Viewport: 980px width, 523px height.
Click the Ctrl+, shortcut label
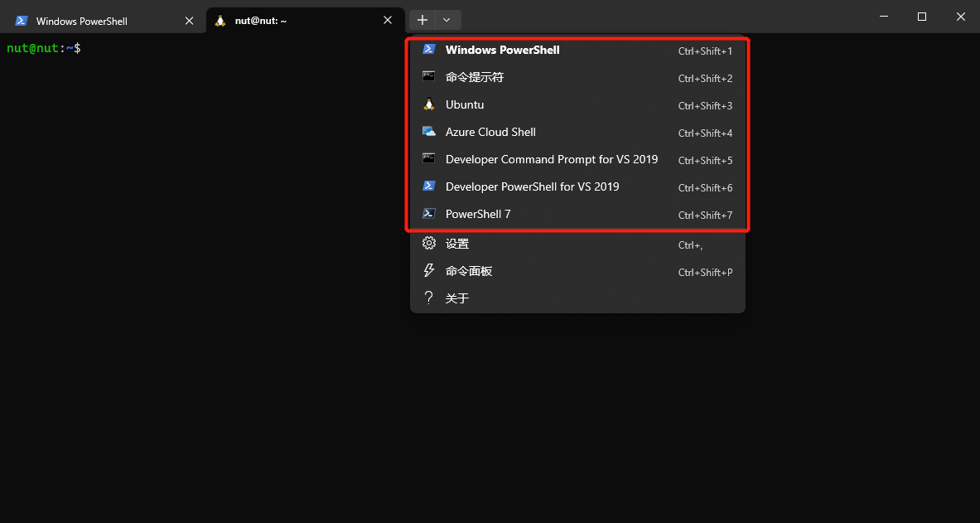pos(691,245)
